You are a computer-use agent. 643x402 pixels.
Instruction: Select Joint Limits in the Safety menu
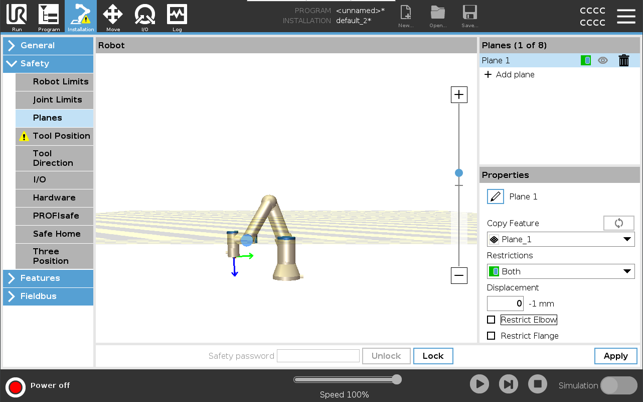(x=57, y=100)
